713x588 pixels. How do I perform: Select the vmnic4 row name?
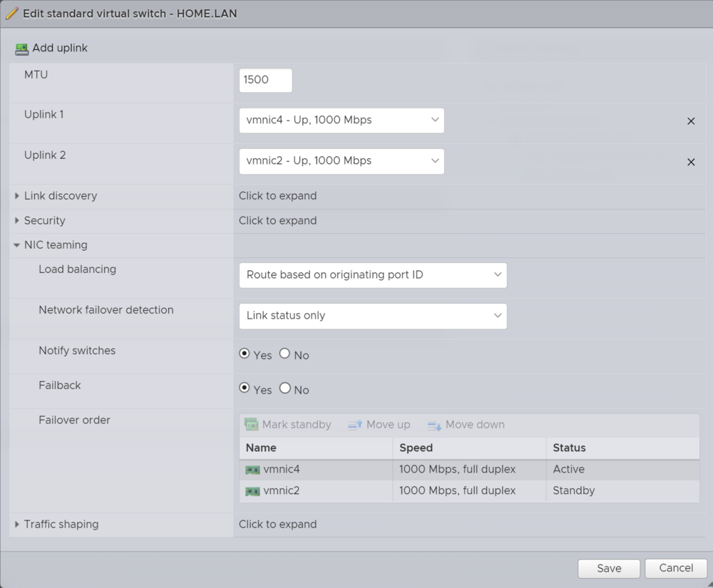coord(282,470)
